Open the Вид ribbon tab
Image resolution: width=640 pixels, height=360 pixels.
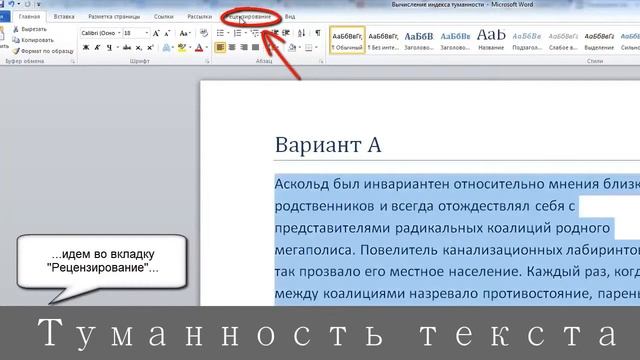pyautogui.click(x=290, y=17)
